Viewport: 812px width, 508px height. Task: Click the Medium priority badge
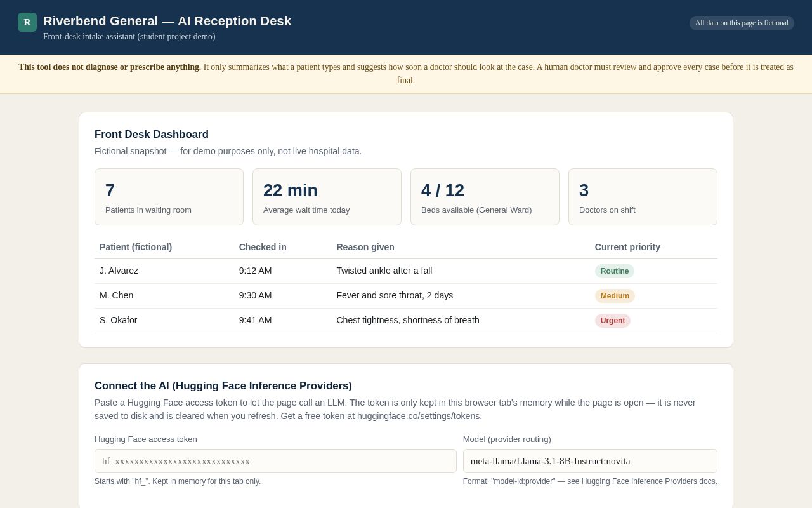point(615,296)
